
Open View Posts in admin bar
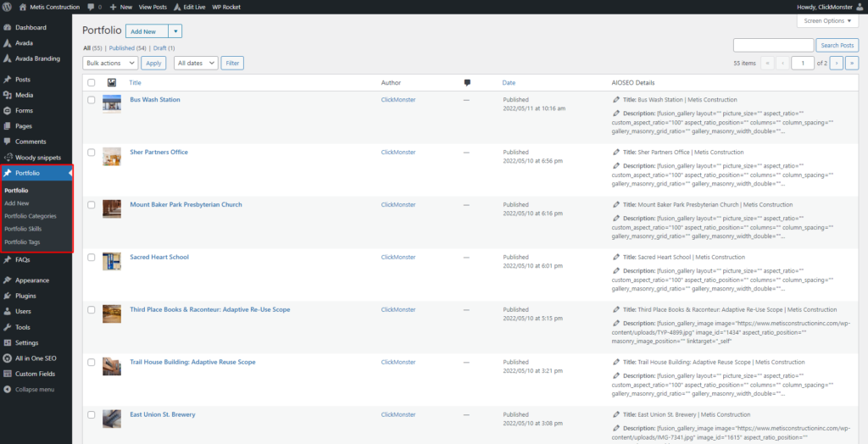pyautogui.click(x=153, y=7)
